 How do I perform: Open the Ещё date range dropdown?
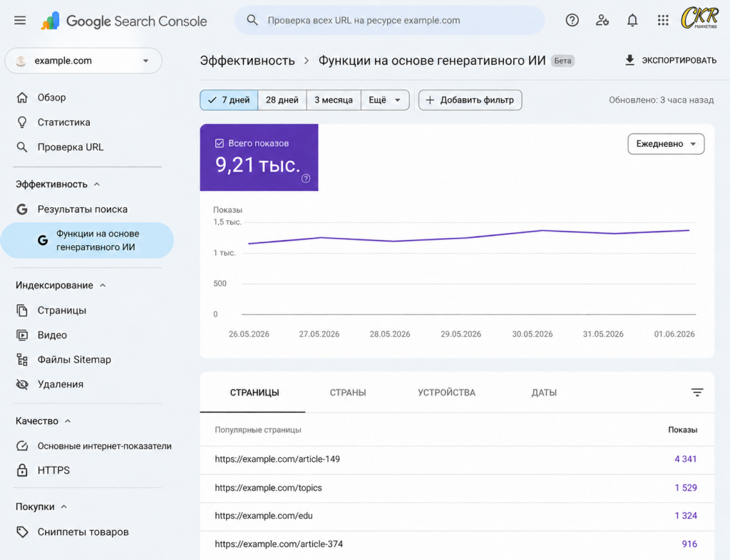[x=385, y=100]
